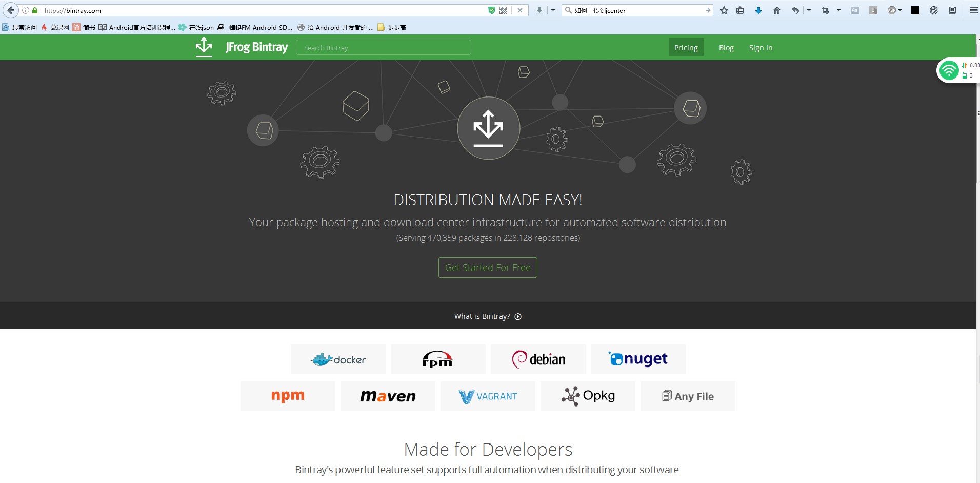Select the Vagrant package type tile
Viewport: 980px width, 483px height.
[x=488, y=396]
